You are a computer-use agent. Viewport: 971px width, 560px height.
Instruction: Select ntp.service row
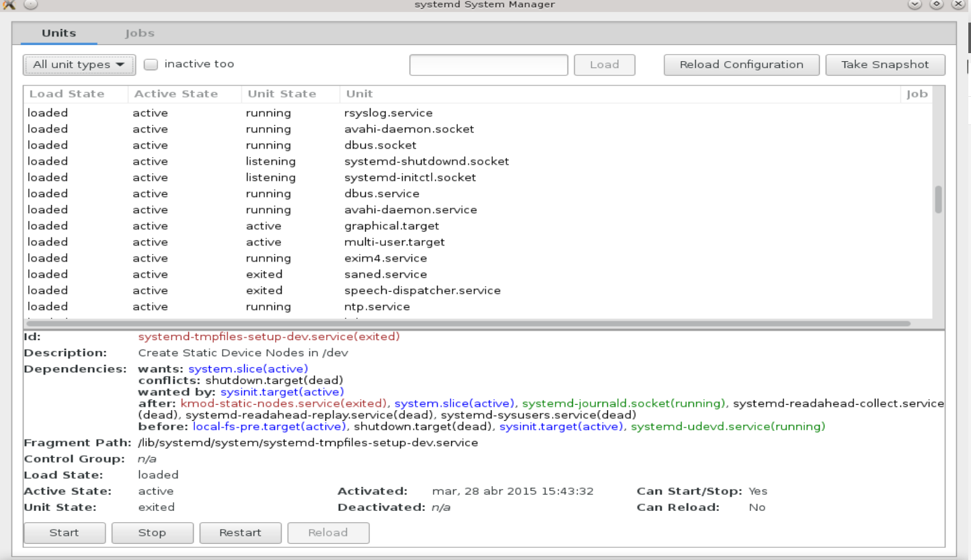(478, 307)
